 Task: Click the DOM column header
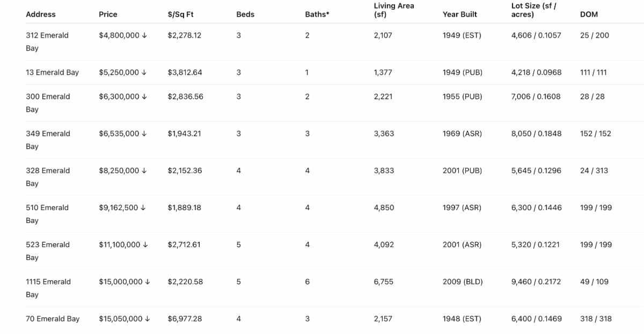[x=589, y=14]
